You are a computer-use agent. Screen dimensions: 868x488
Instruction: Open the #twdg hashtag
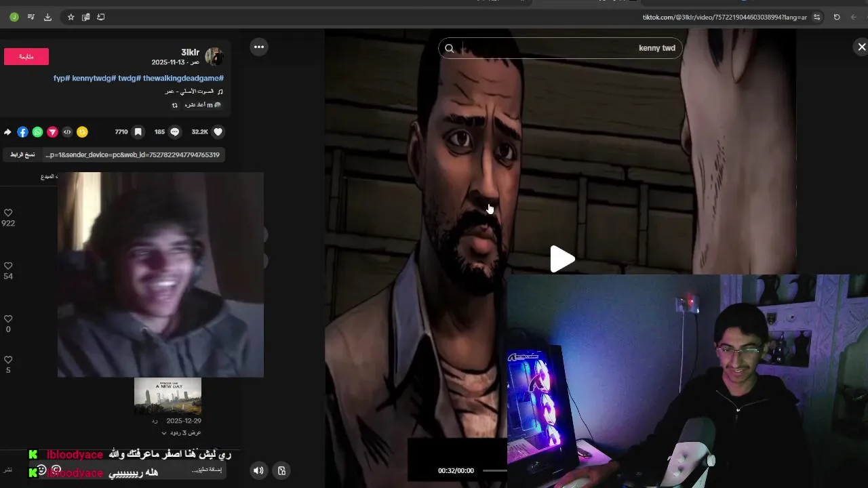click(130, 79)
